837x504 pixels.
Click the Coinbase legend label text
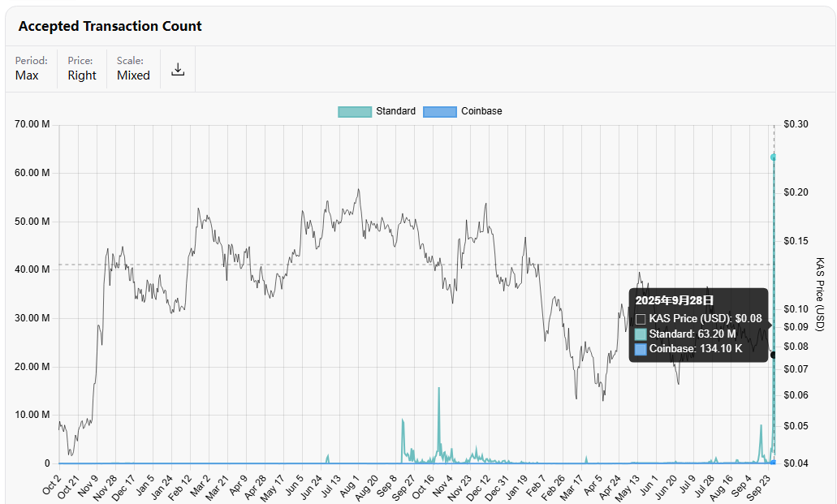point(481,111)
